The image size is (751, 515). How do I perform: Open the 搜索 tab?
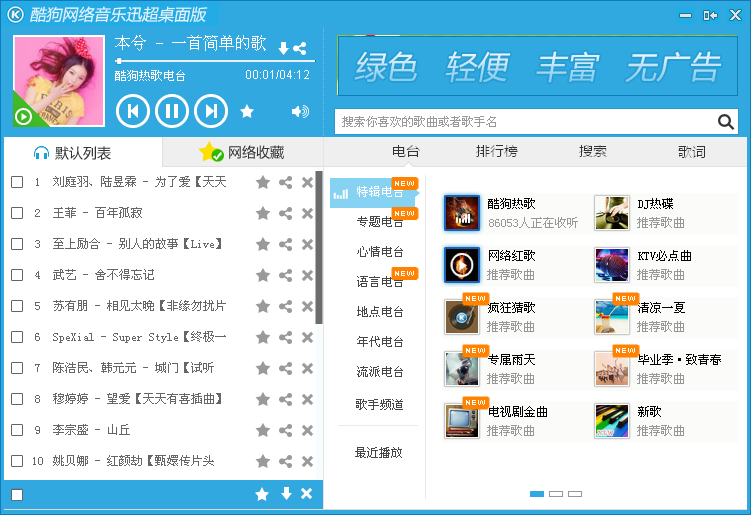(x=593, y=151)
